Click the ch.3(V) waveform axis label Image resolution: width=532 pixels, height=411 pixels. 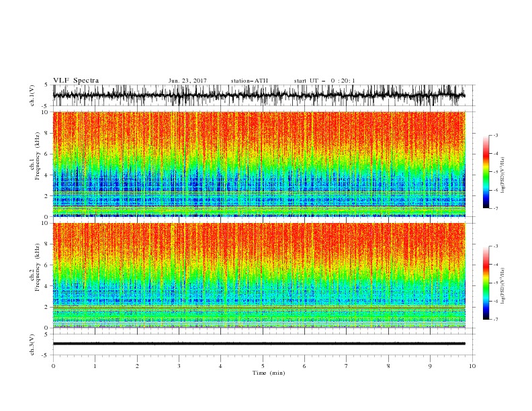coord(32,345)
